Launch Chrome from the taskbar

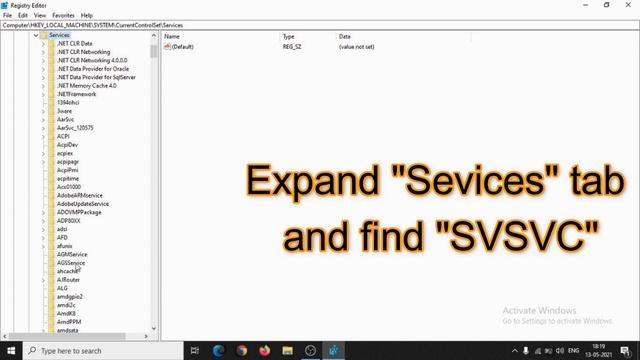(242, 351)
